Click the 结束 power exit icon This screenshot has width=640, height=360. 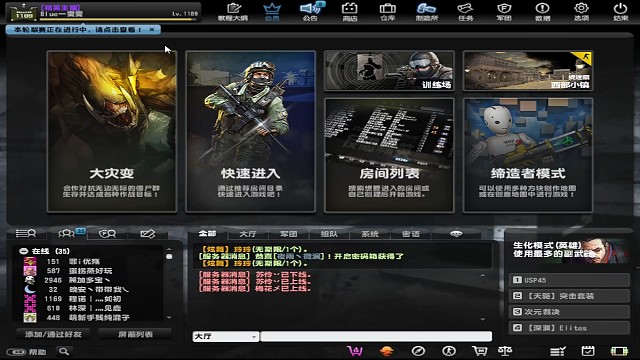(x=620, y=12)
